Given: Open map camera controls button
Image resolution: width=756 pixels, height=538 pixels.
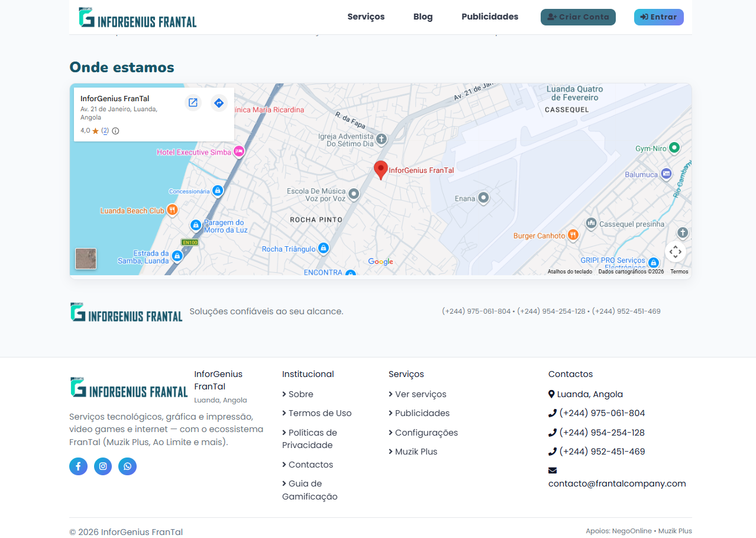Looking at the screenshot, I should (676, 252).
